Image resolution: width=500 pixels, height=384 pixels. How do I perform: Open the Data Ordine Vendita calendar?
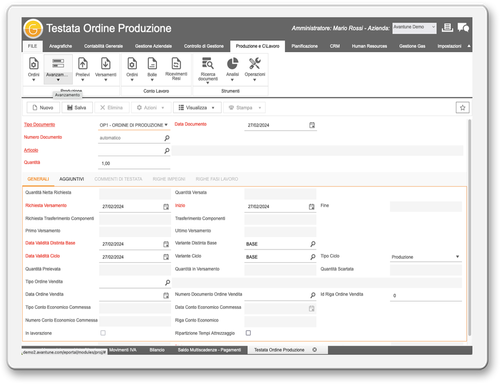(x=166, y=296)
